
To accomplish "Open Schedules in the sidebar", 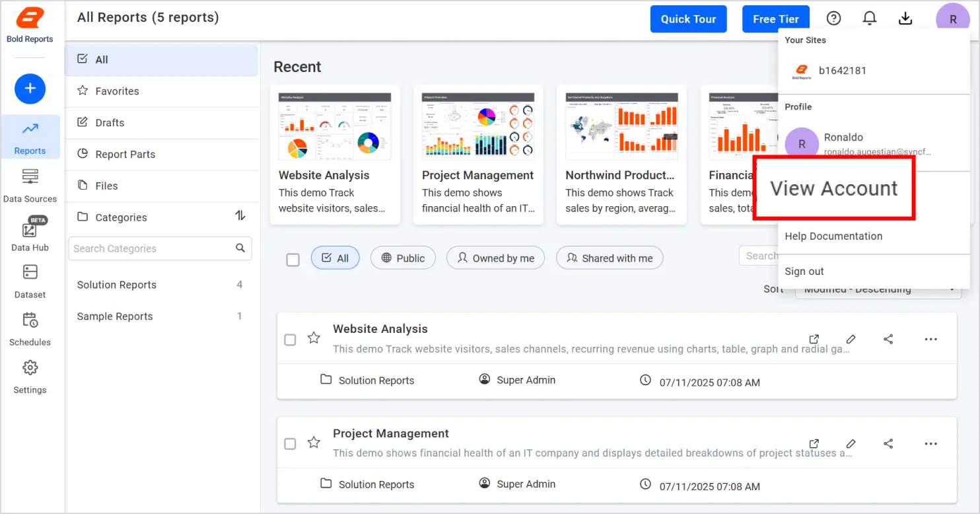I will click(30, 330).
